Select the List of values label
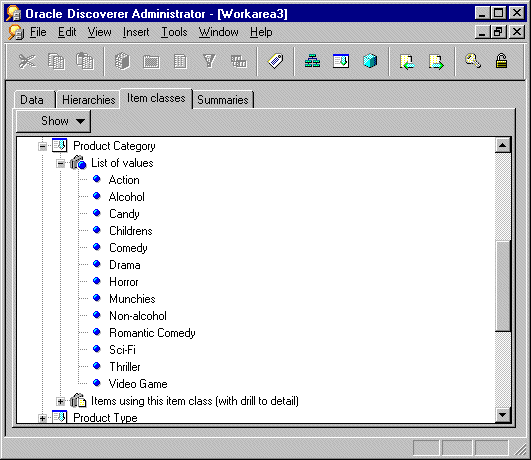The height and width of the screenshot is (460, 531). 122,163
